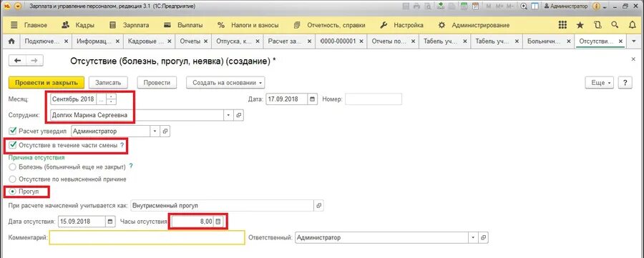
Task: Click the print icon in title bar
Action: (x=416, y=6)
